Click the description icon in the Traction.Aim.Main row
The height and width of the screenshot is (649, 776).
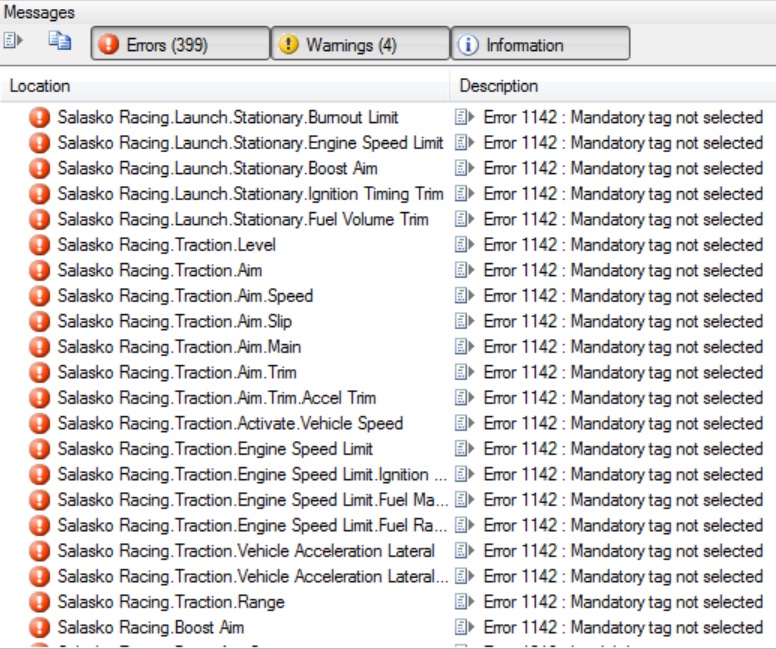coord(465,347)
